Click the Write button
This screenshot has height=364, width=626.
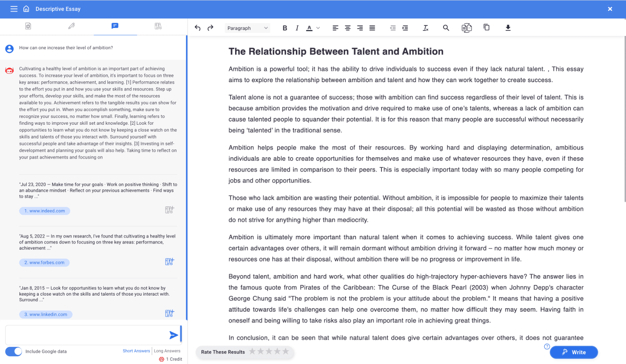point(574,352)
